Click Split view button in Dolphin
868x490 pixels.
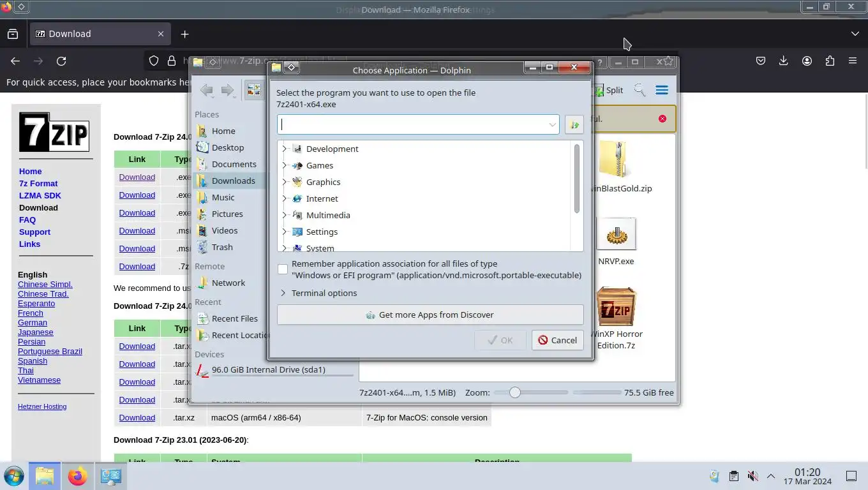[609, 90]
